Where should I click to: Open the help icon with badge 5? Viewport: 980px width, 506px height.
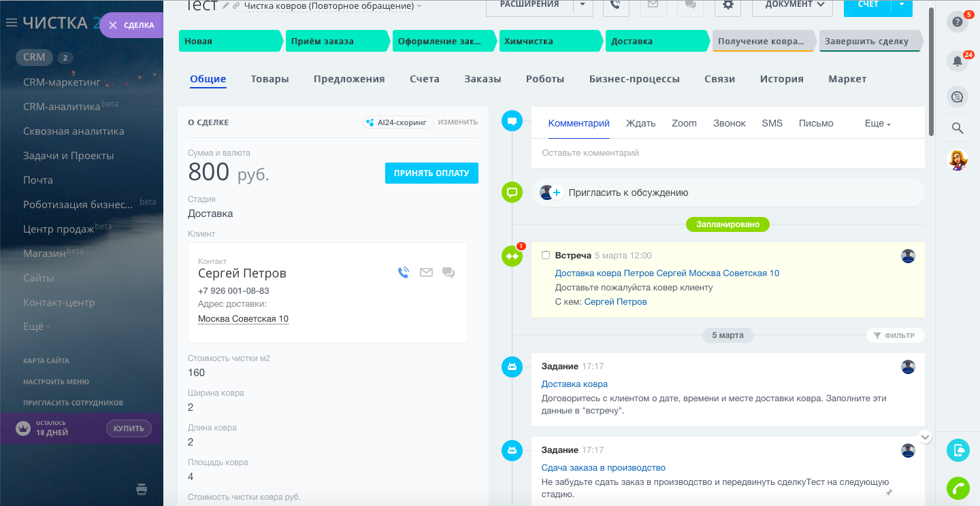tap(958, 22)
